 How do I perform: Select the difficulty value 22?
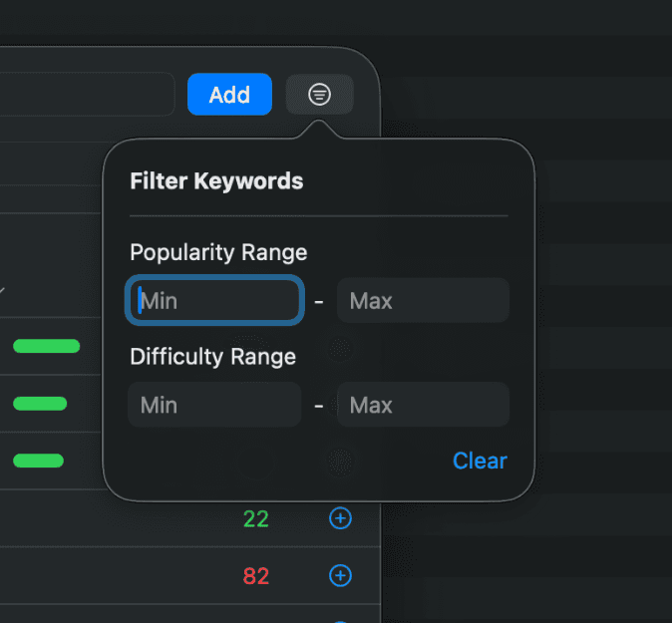(x=256, y=519)
